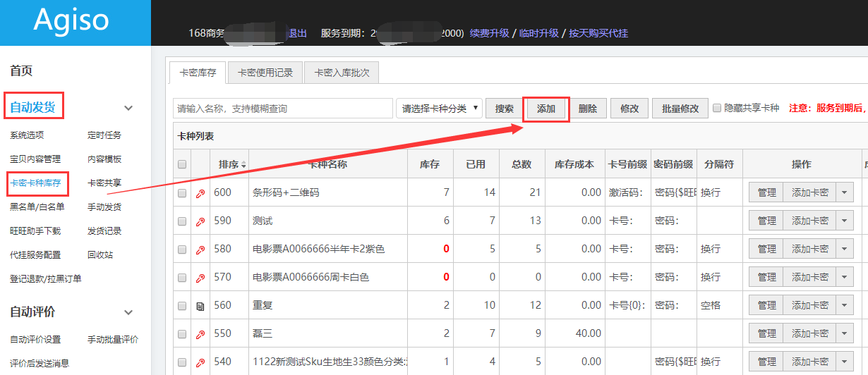Open 添加卡密 dropdown arrow in row 590
The image size is (868, 375).
(845, 221)
